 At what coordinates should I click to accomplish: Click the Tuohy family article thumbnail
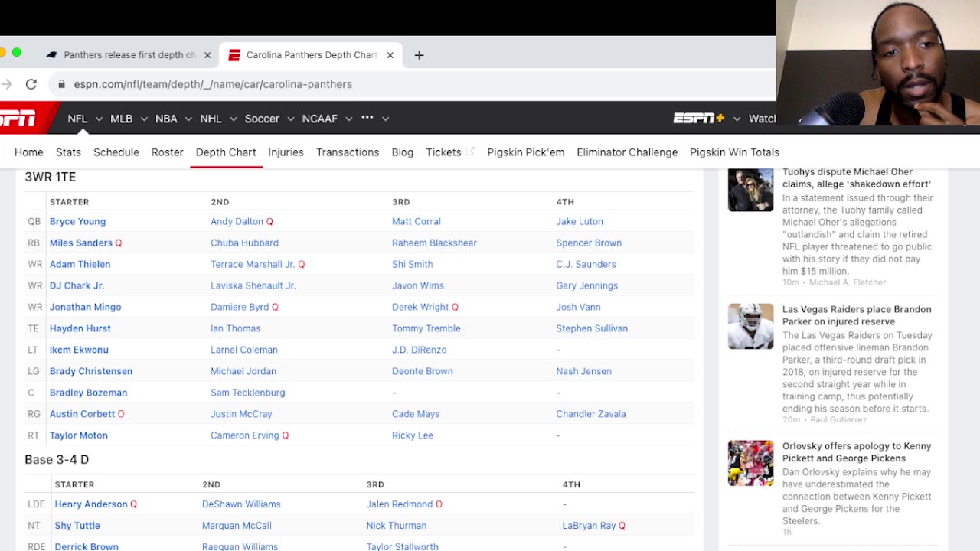pyautogui.click(x=750, y=189)
